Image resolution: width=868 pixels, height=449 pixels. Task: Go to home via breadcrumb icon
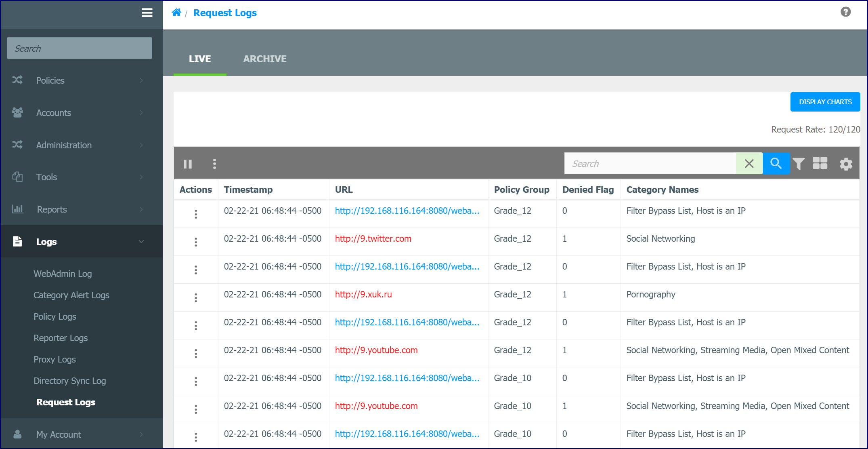[x=176, y=13]
